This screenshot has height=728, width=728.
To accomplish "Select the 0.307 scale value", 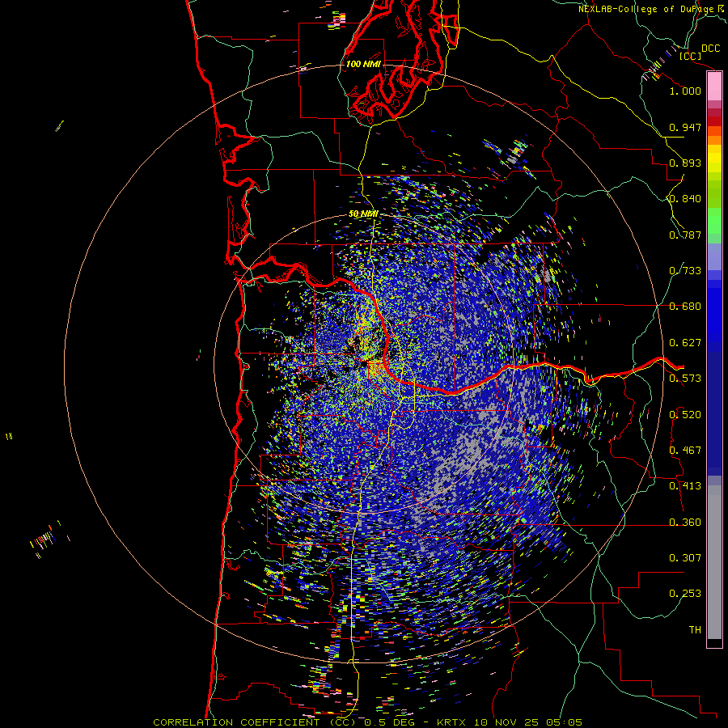I will (x=685, y=558).
